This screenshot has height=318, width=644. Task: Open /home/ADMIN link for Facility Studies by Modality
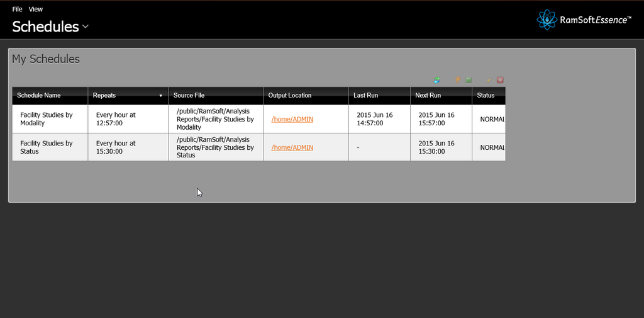click(292, 119)
